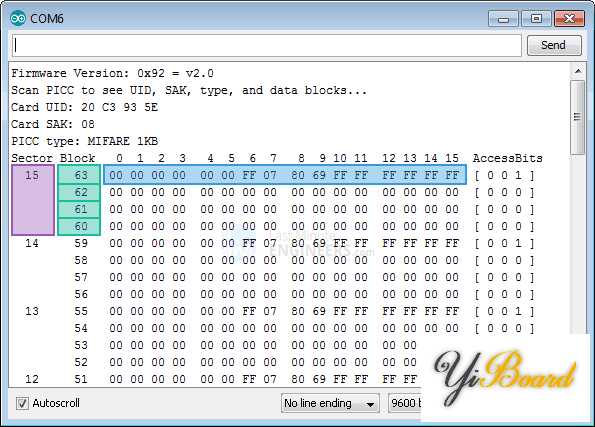Maximize the COM6 window

pos(536,19)
